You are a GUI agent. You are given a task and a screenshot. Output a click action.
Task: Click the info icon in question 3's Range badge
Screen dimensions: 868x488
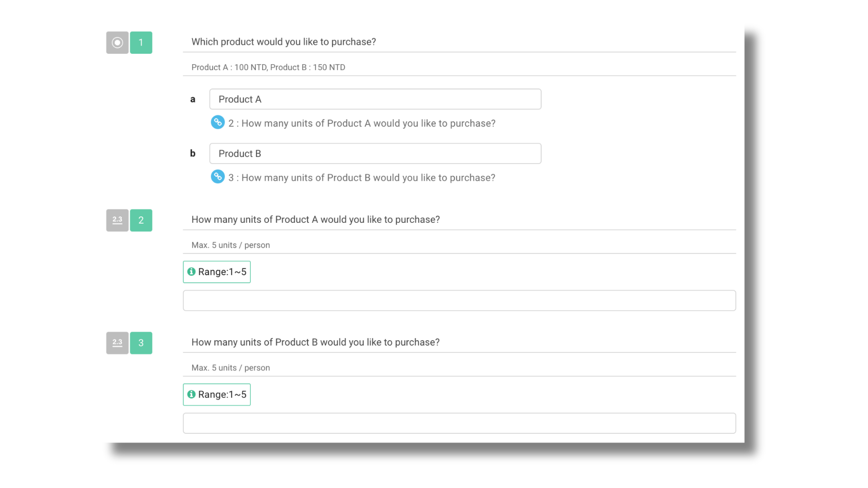(x=191, y=394)
